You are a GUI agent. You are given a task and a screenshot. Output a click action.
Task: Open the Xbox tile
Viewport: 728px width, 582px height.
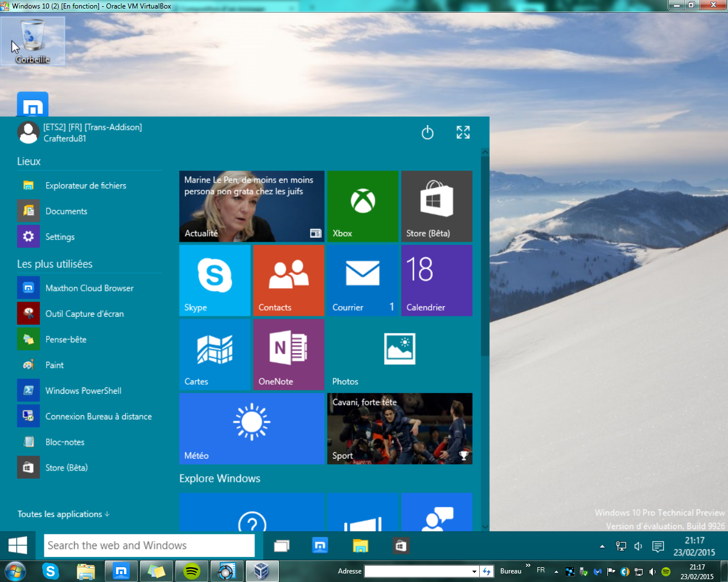(x=363, y=207)
